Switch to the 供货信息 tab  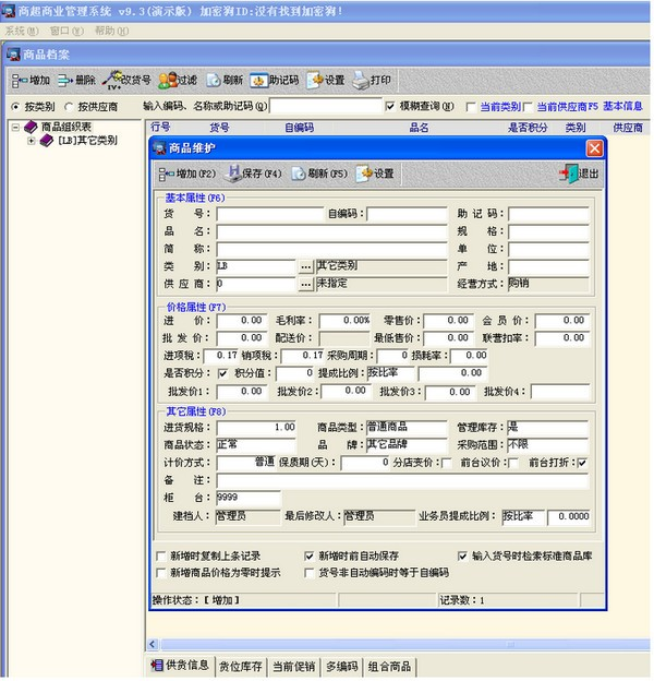(x=180, y=667)
